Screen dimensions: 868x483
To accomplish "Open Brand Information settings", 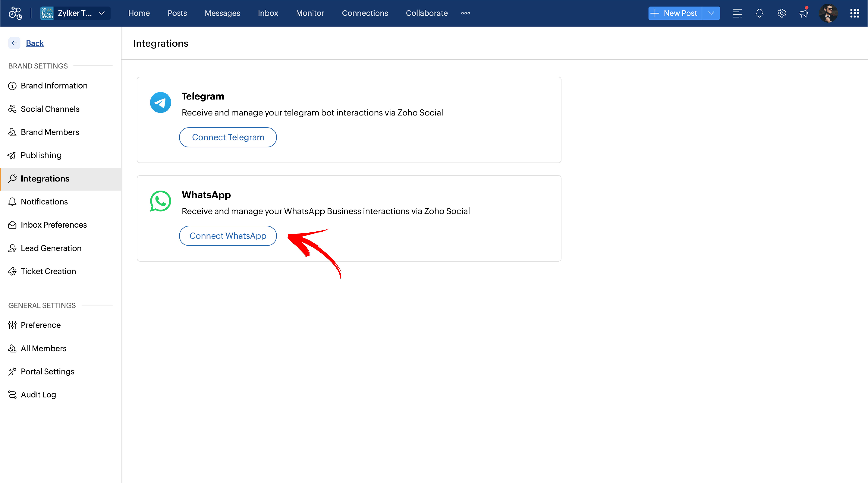I will pos(61,86).
